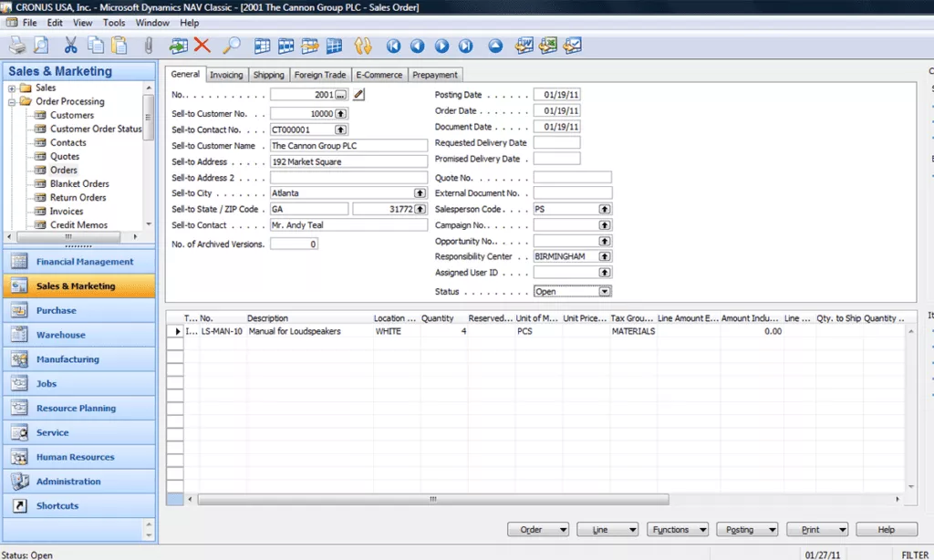Screen dimensions: 934x560
Task: Click the Show All toolbar icon
Action: click(x=334, y=46)
